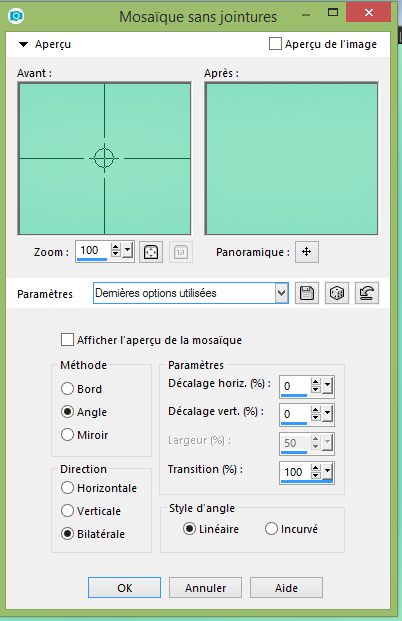Screen dimensions: 402x621
Task: Open the Dernières options utilisées preset dropdown
Action: 191,293
